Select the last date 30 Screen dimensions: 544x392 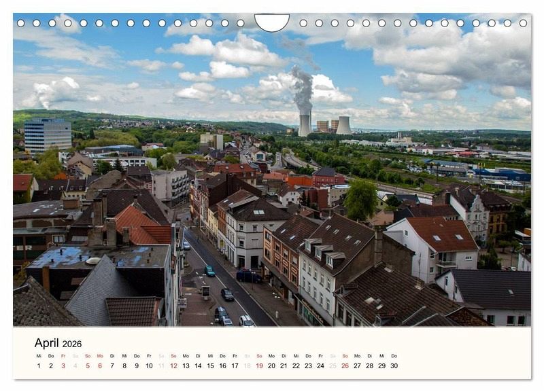394,366
